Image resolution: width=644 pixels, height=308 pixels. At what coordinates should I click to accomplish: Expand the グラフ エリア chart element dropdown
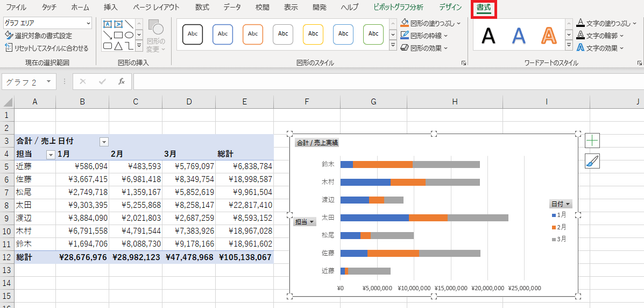tap(88, 23)
